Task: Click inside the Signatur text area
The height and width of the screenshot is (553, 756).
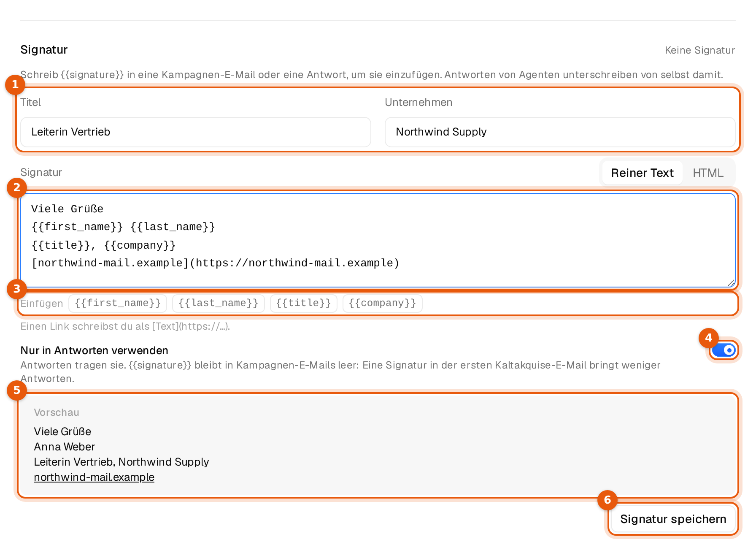Action: click(x=378, y=240)
